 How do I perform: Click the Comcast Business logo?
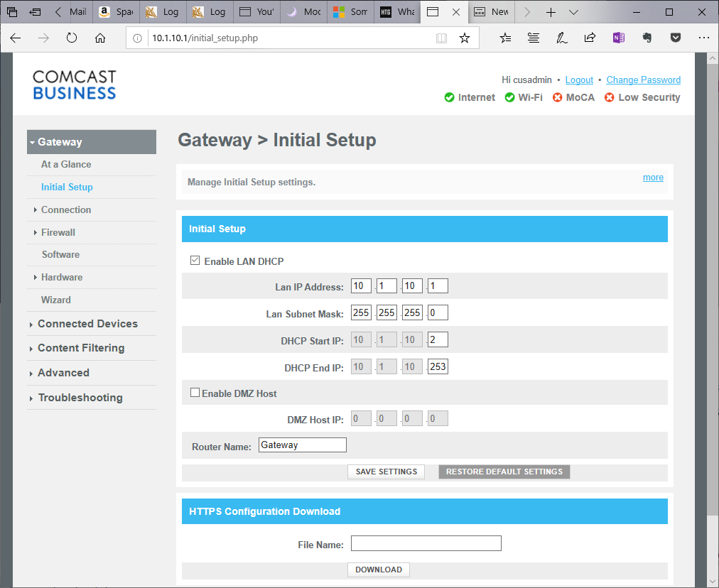pyautogui.click(x=75, y=85)
